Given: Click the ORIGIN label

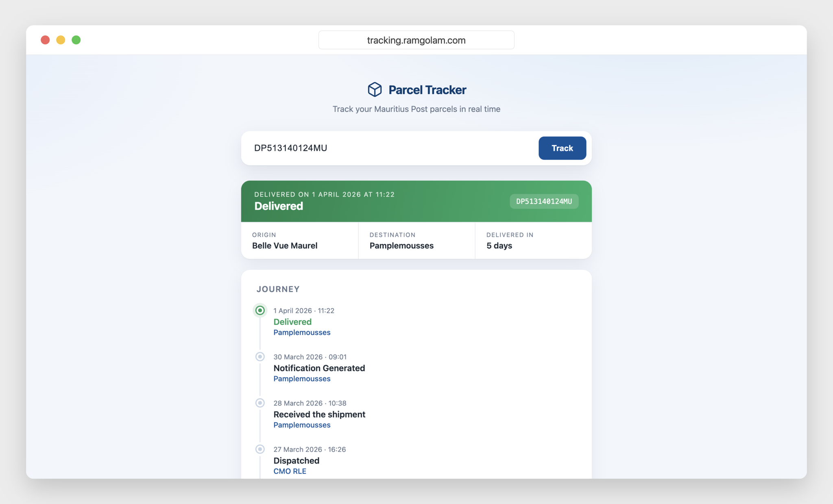Looking at the screenshot, I should point(264,235).
